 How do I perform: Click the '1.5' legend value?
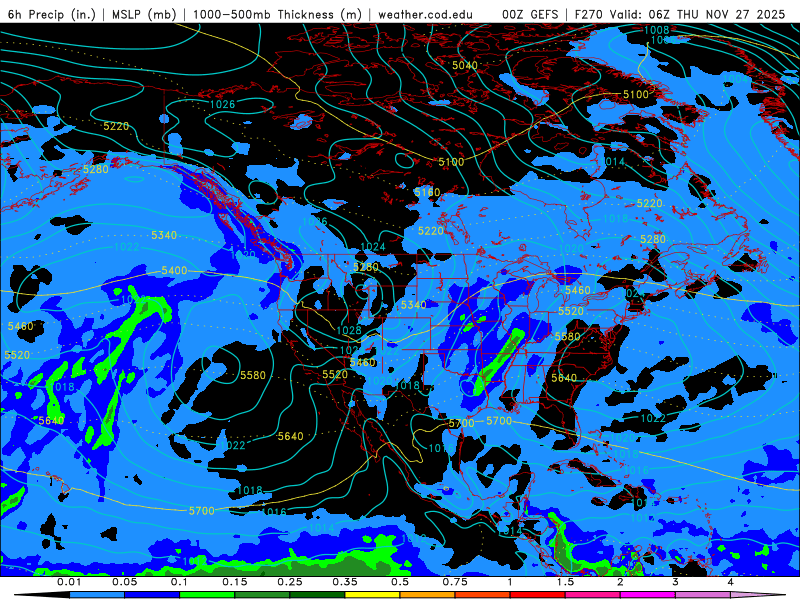(x=565, y=582)
